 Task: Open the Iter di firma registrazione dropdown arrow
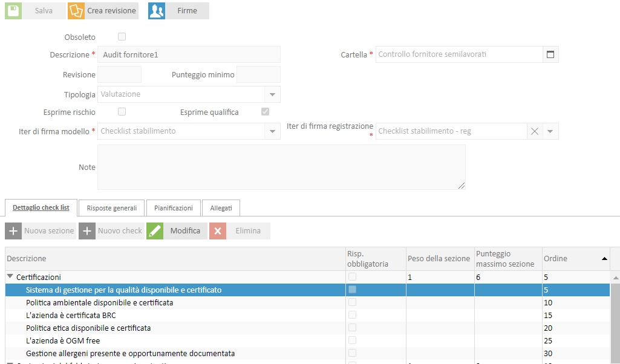tap(550, 131)
